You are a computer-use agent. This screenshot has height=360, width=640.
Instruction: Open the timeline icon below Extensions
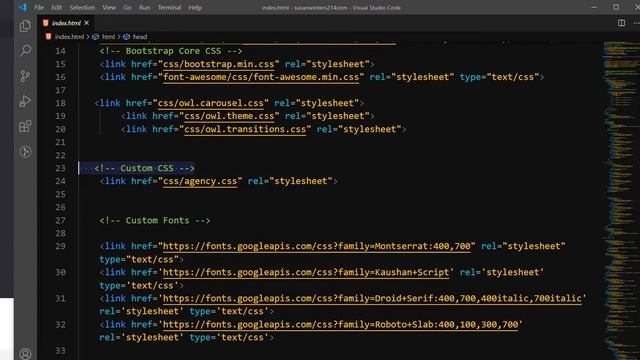coord(25,152)
